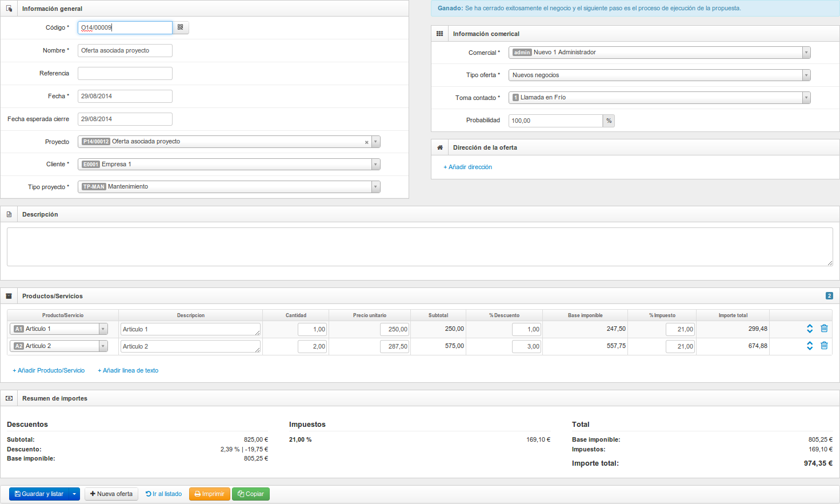Edit the Descripcion field of the Articulo 2 row
The image size is (840, 504).
[x=190, y=346]
